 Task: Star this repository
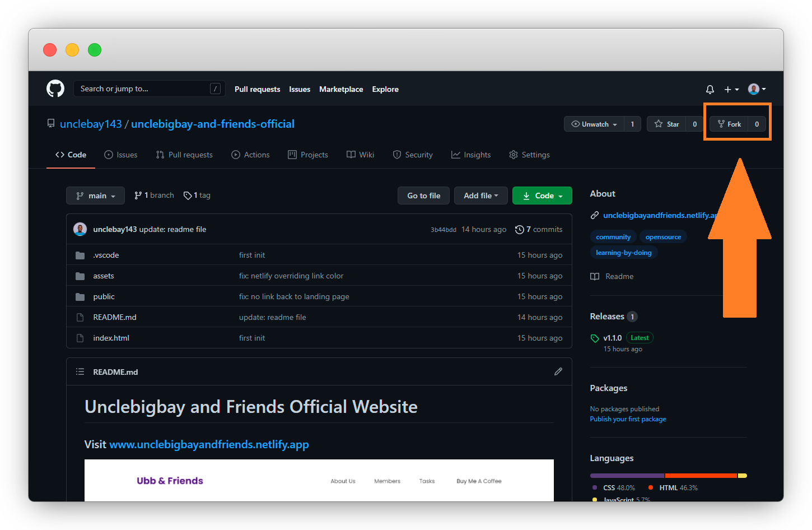[x=666, y=124]
